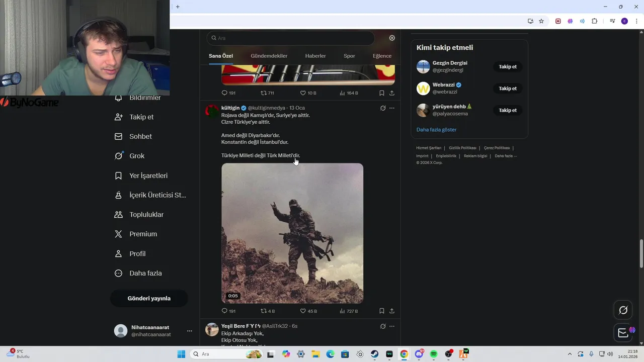Expand Daha fazla in sidebar

pos(138,273)
